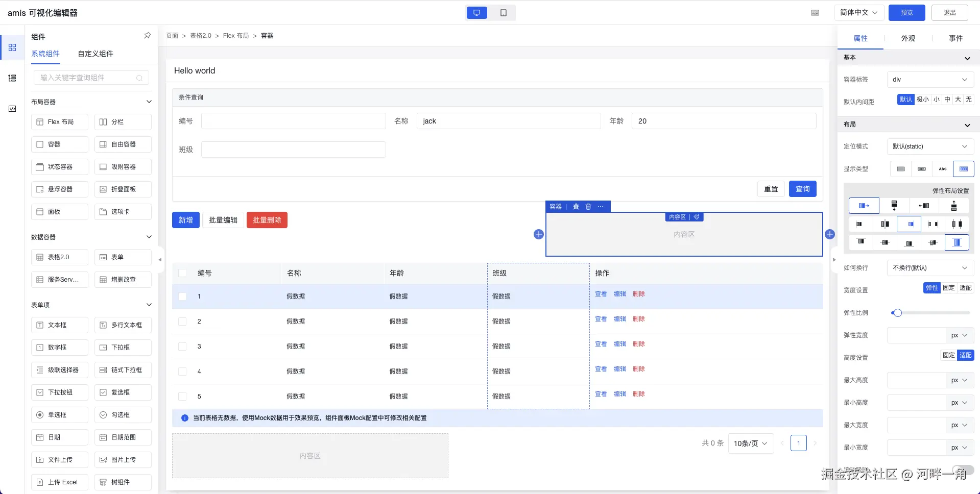This screenshot has width=980, height=494.
Task: Tick the checkbox for table row 3
Action: (x=182, y=347)
